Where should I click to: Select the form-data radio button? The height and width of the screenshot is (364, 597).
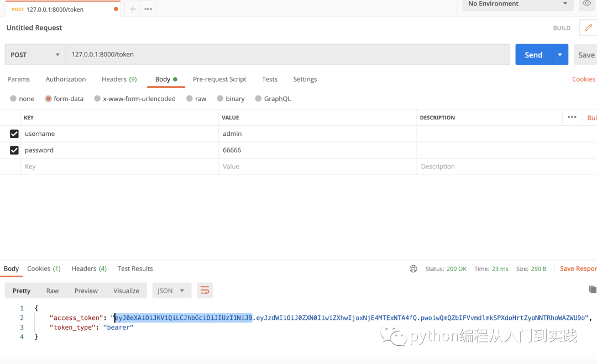[48, 98]
